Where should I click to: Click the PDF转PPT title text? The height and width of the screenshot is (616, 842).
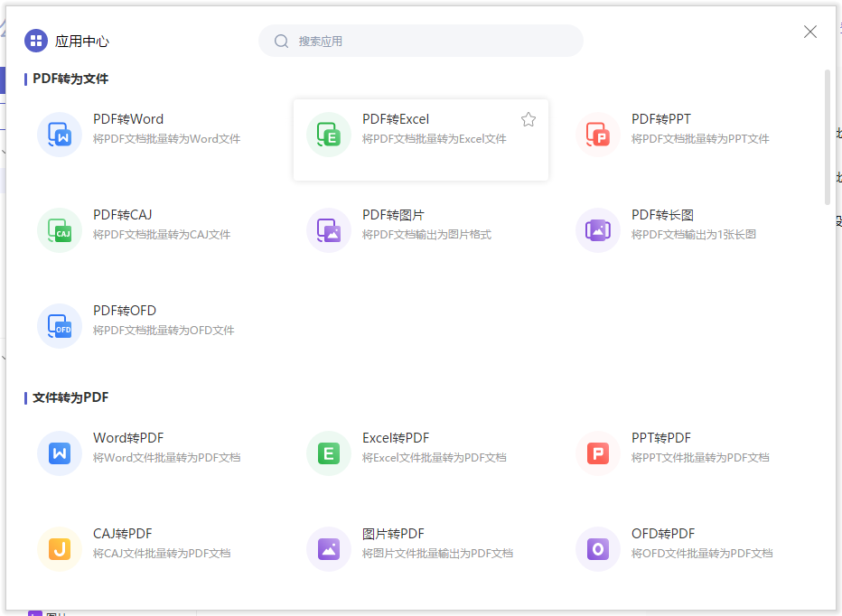point(661,119)
